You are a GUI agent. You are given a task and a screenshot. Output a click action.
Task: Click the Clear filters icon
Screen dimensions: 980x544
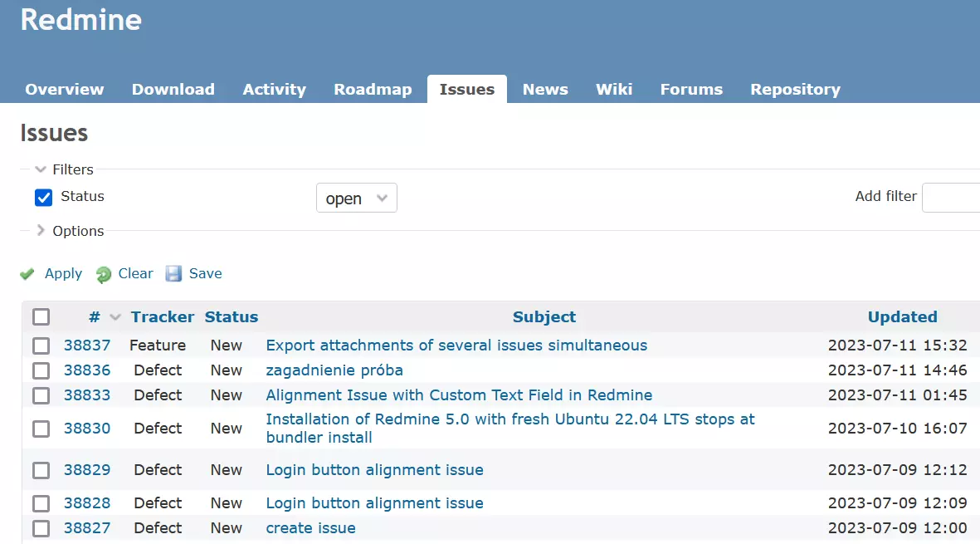[x=103, y=273]
